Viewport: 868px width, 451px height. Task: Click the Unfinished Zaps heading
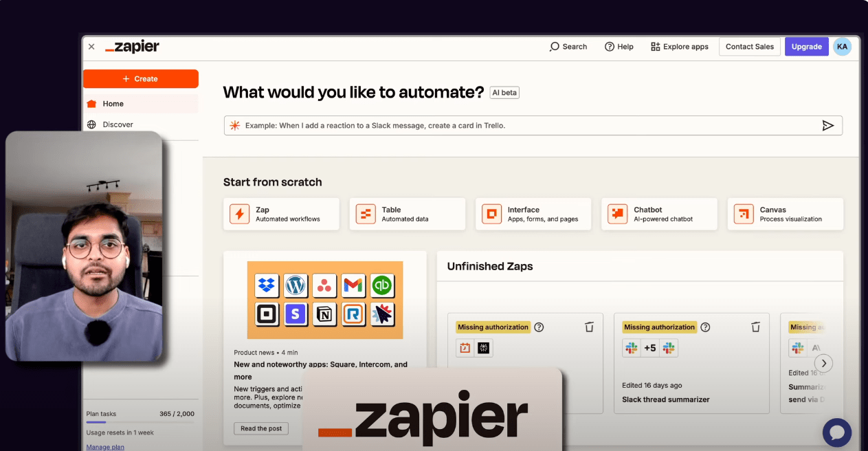tap(490, 266)
